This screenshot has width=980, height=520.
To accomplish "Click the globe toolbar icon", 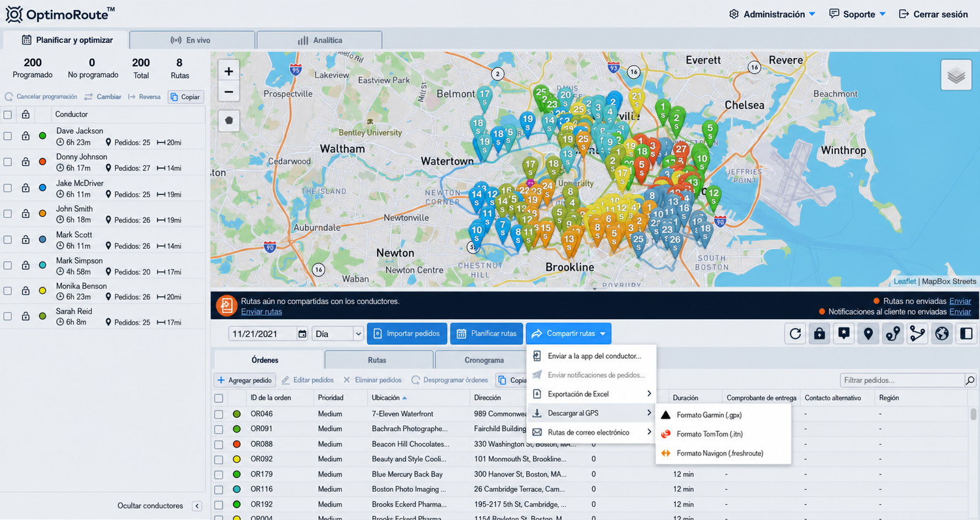I will (x=942, y=334).
